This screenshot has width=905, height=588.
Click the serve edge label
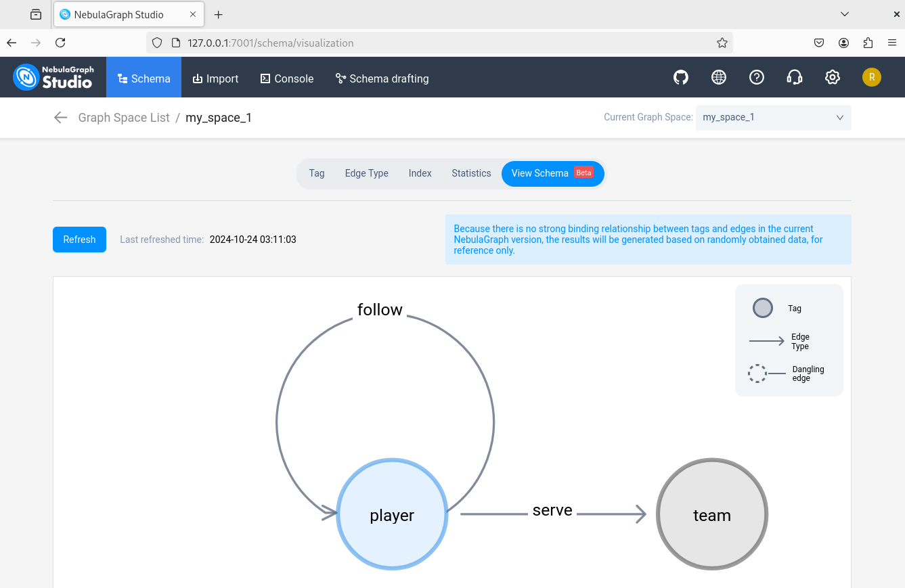[552, 510]
